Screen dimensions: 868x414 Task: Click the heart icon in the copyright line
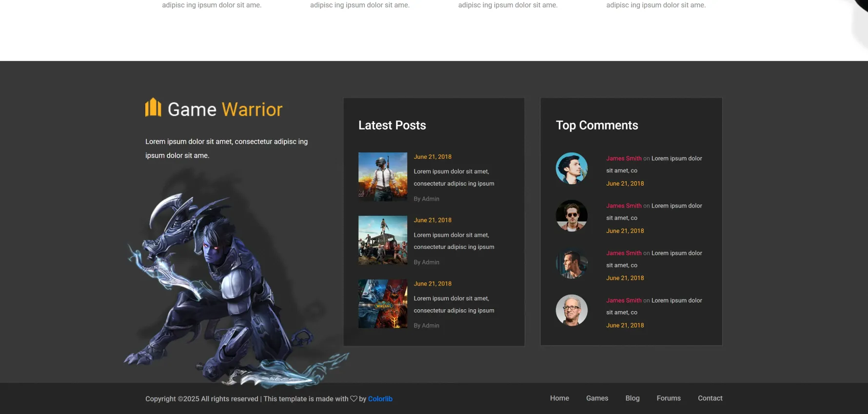point(354,398)
